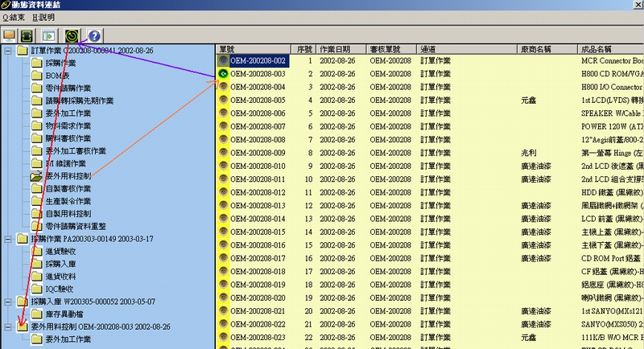Click the green-arrows black square toolbar icon
The image size is (644, 349).
point(27,35)
